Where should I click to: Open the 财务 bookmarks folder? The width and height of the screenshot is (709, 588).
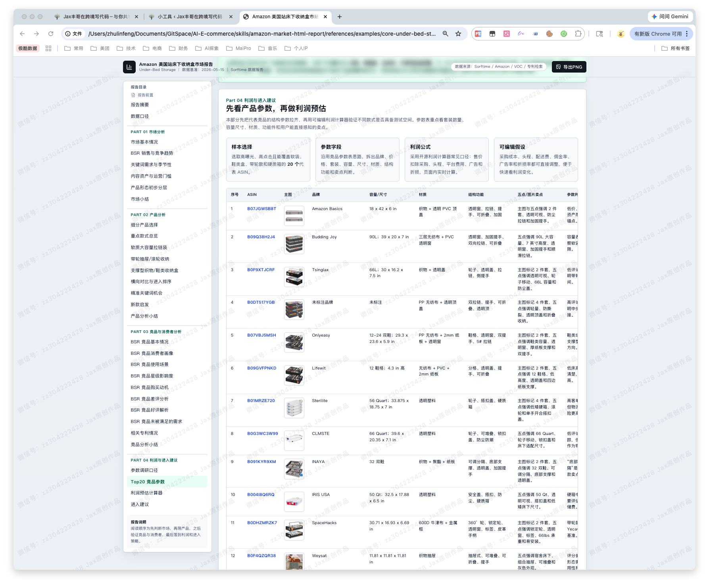pyautogui.click(x=179, y=48)
